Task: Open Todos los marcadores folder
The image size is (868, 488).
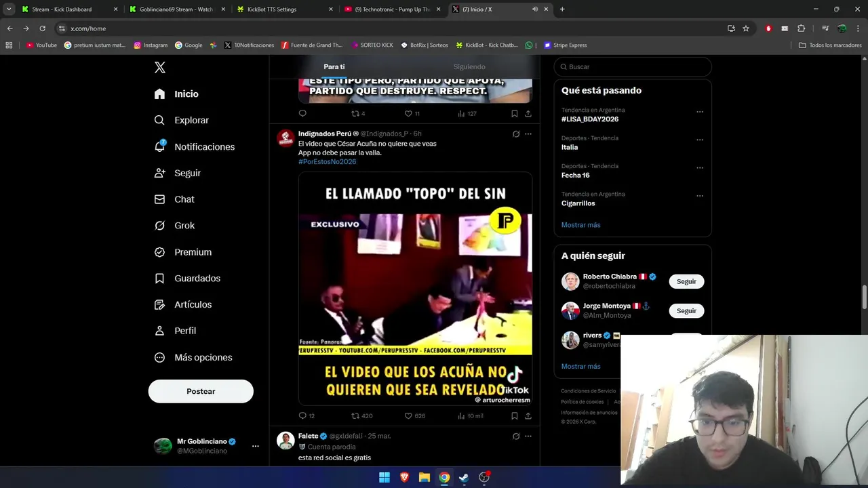Action: (830, 45)
